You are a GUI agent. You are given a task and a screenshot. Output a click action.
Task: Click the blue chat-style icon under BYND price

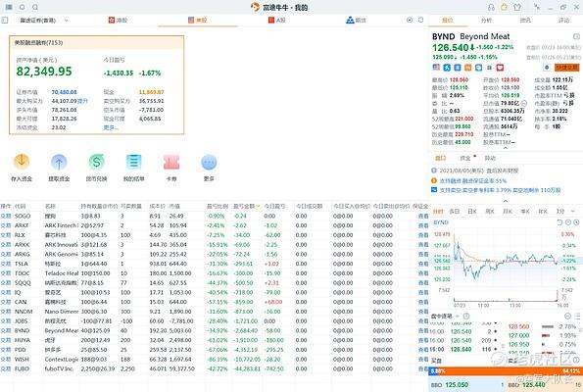(x=479, y=68)
